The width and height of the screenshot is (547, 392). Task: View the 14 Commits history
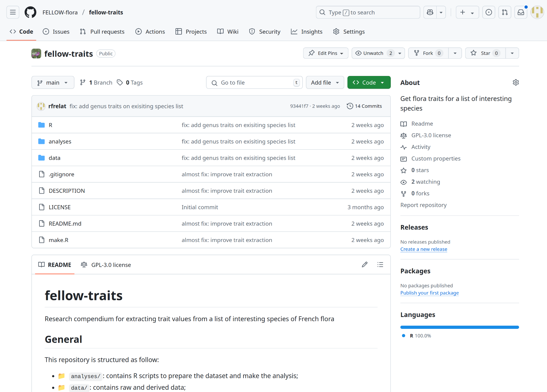pyautogui.click(x=364, y=106)
